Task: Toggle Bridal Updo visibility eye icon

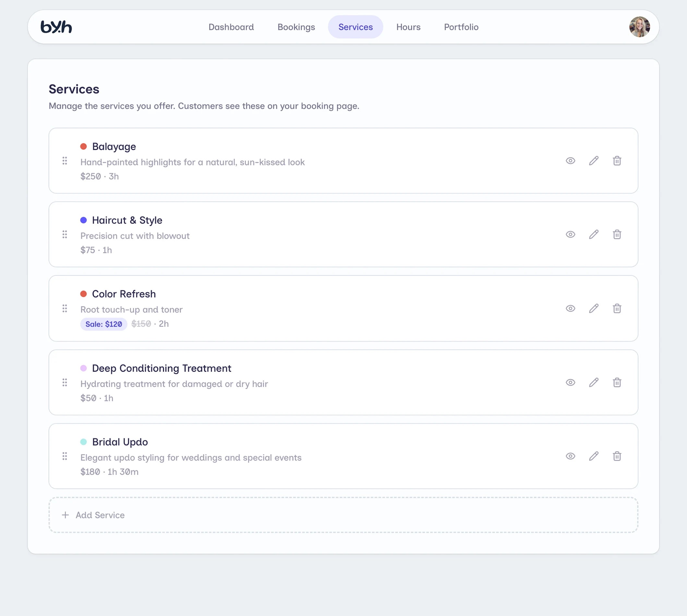Action: [x=570, y=456]
